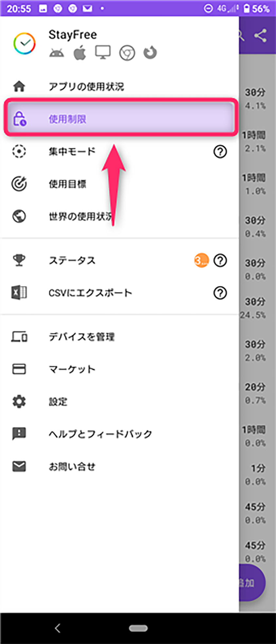Image resolution: width=276 pixels, height=644 pixels.
Task: Open アプリの使用状況 menu item
Action: pos(120,87)
